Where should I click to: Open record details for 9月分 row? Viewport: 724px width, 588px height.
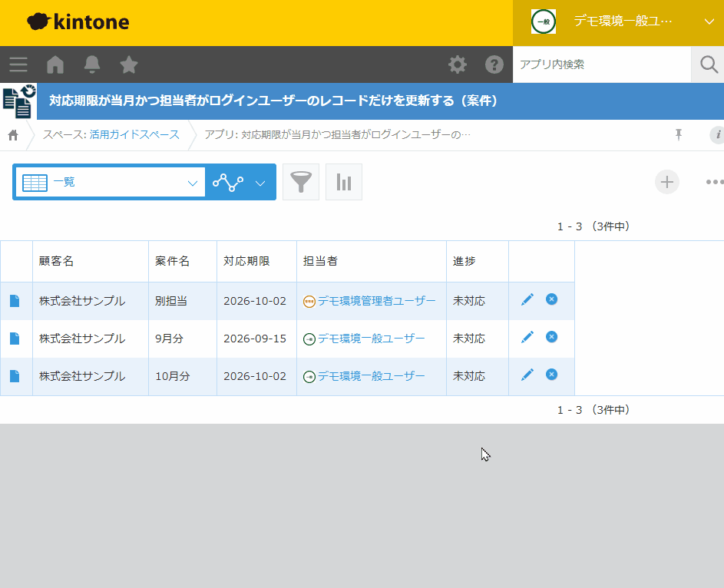tap(15, 339)
